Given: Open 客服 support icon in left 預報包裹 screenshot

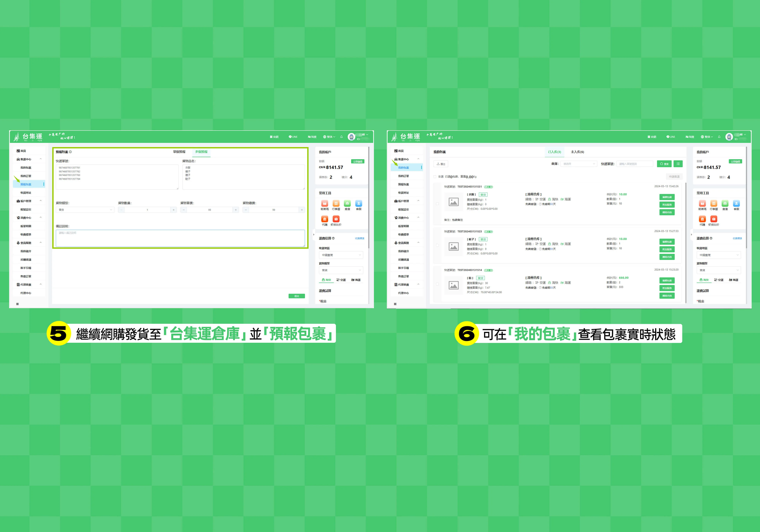Looking at the screenshot, I should click(359, 204).
